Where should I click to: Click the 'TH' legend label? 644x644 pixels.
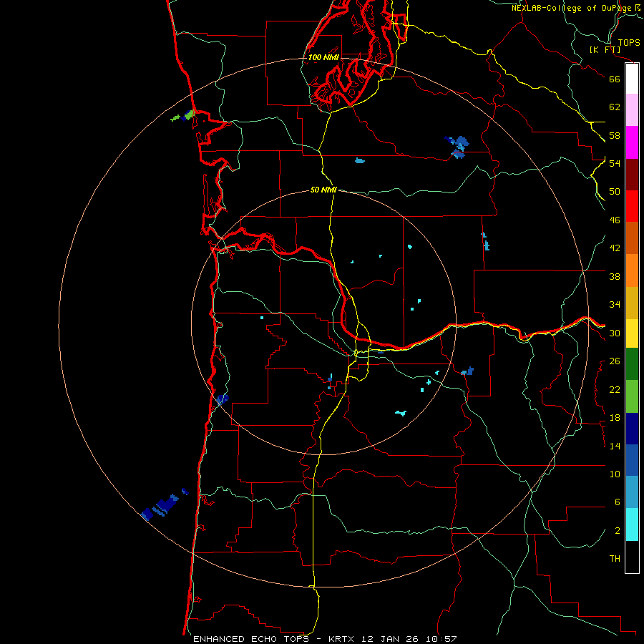point(615,559)
